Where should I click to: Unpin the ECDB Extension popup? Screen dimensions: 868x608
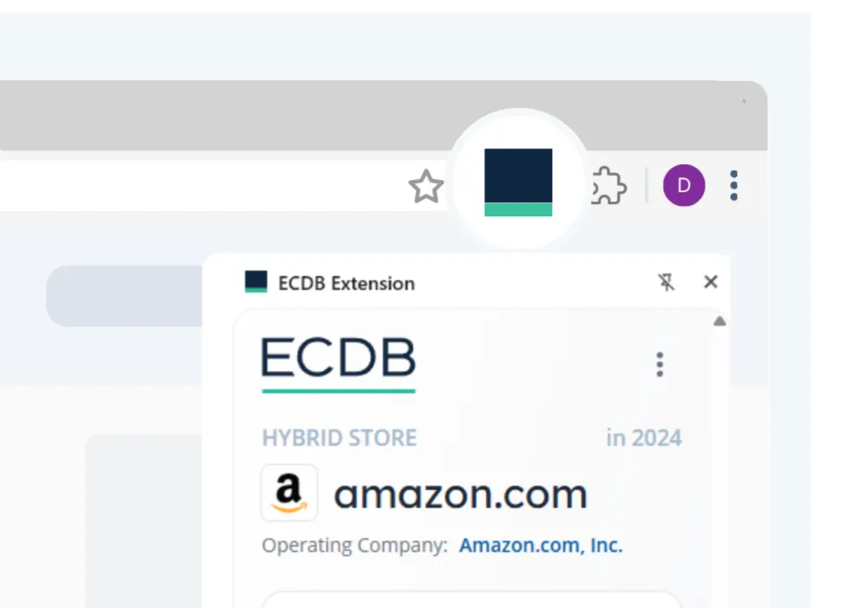(666, 282)
